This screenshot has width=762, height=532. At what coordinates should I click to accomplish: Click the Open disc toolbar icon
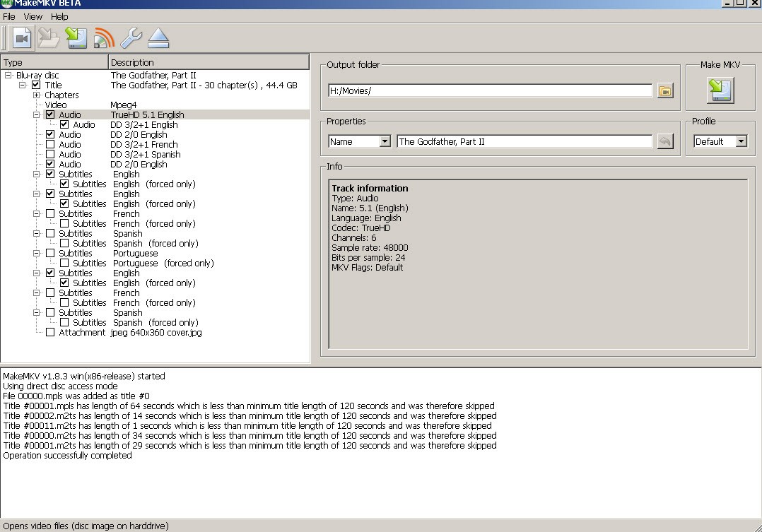pyautogui.click(x=49, y=38)
